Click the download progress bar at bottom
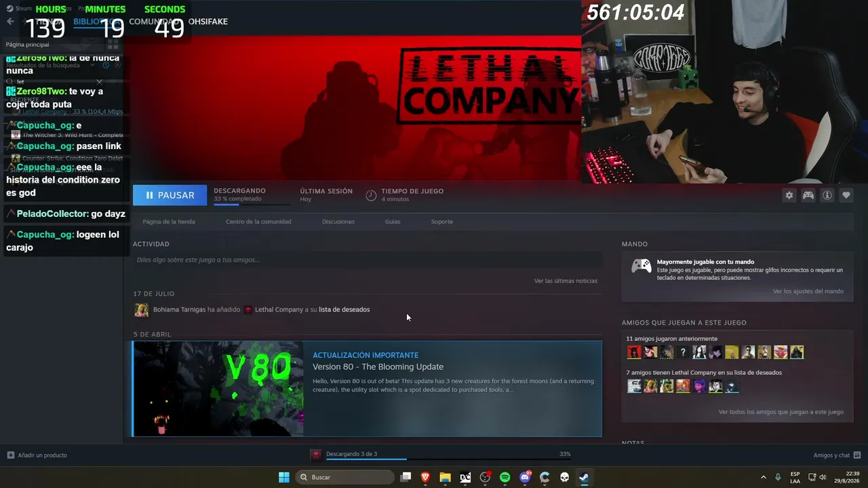868x488 pixels. click(448, 460)
